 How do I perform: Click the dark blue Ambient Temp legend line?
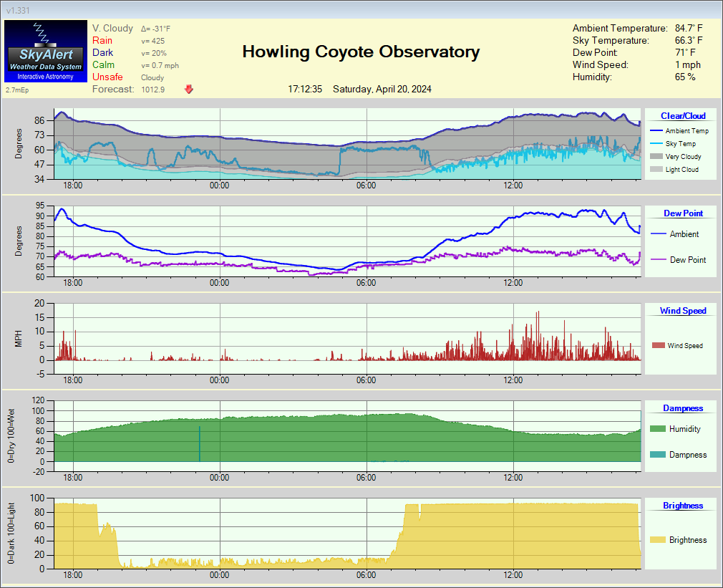(655, 131)
